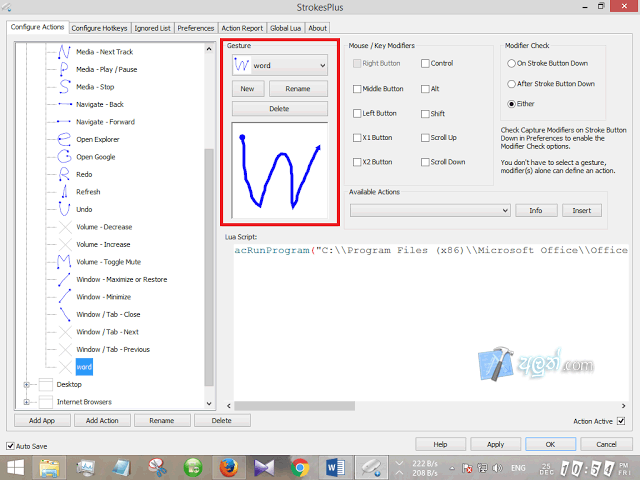Image resolution: width=640 pixels, height=480 pixels.
Task: Click the gesture icon beside Navigate - Back
Action: 64,104
